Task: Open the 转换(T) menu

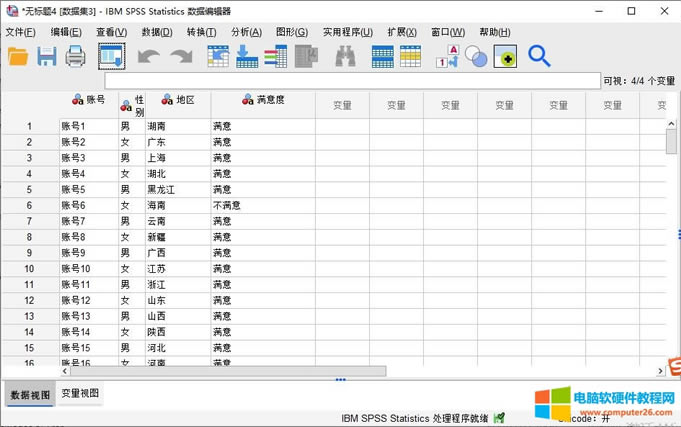Action: tap(201, 32)
